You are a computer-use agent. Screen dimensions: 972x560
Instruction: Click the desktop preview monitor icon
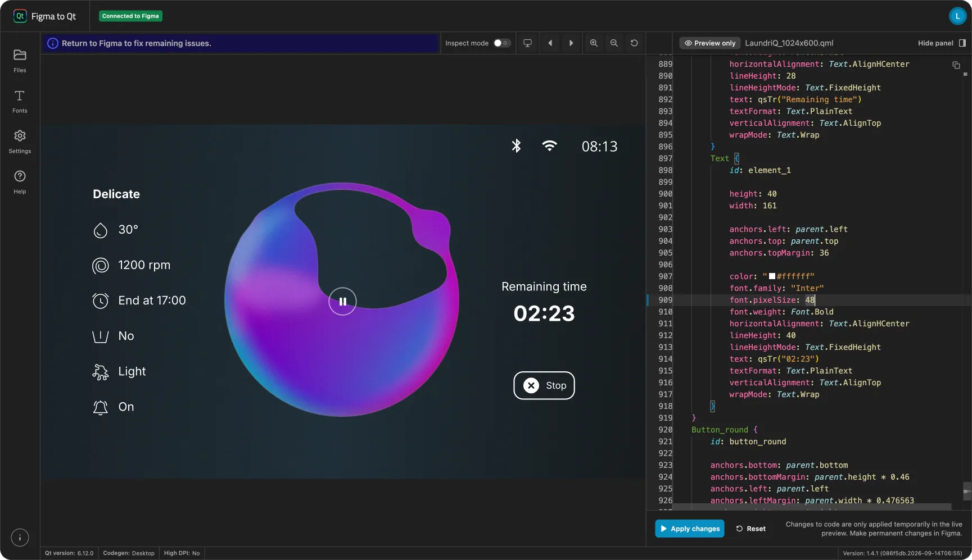[527, 43]
